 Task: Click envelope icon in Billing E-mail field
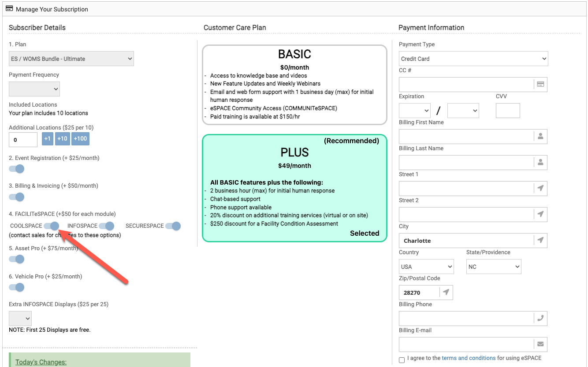click(540, 345)
